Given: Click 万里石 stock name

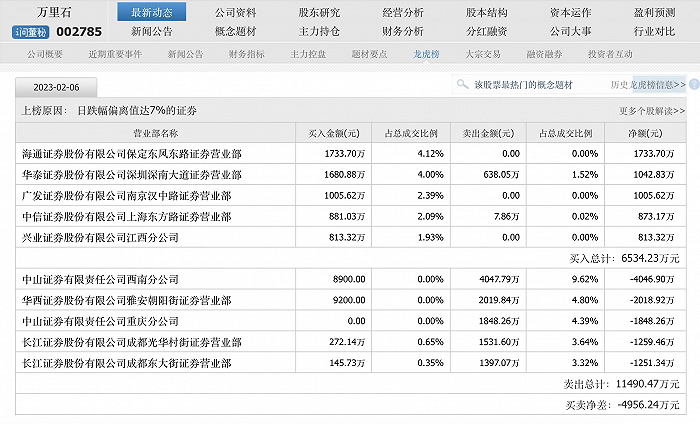Looking at the screenshot, I should point(54,12).
